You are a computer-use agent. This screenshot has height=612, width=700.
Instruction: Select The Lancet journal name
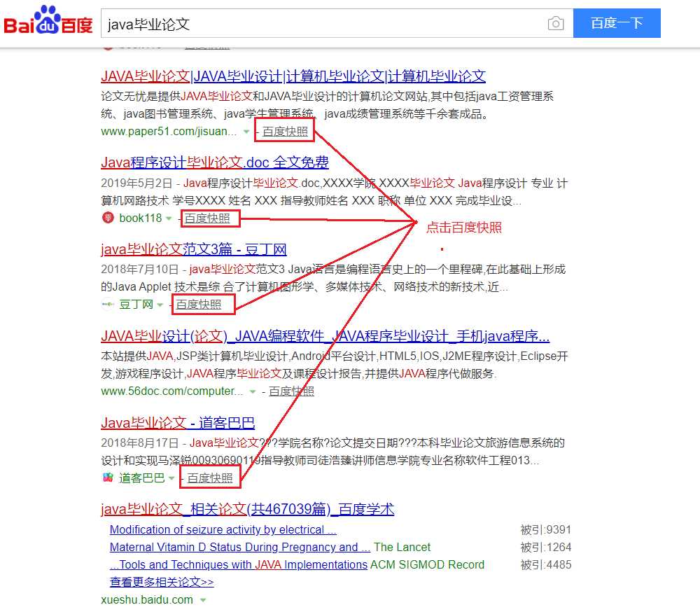click(402, 547)
